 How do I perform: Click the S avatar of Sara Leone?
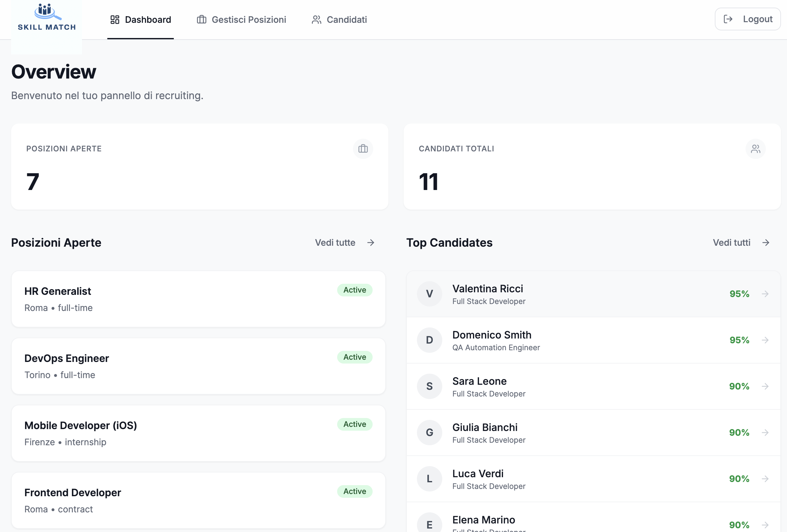point(429,386)
